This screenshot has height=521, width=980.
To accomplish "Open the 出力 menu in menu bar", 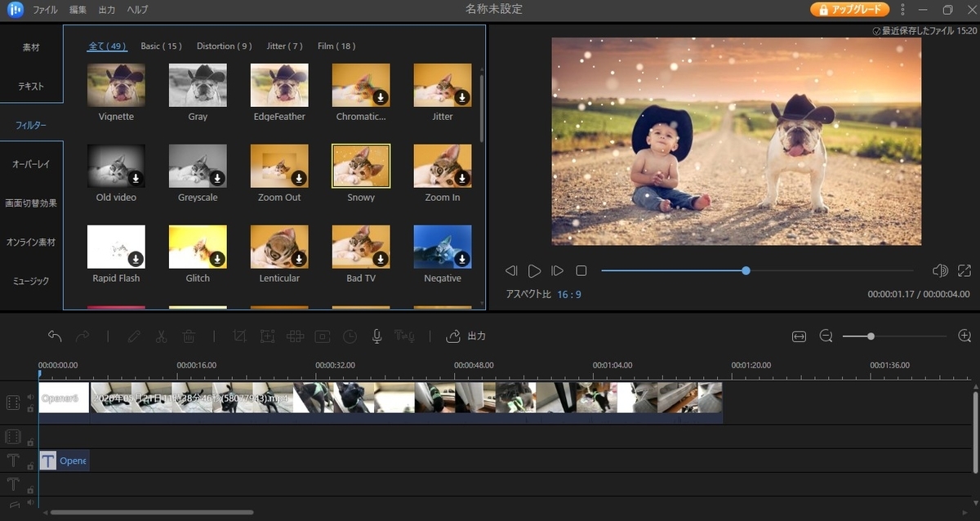I will pyautogui.click(x=106, y=10).
